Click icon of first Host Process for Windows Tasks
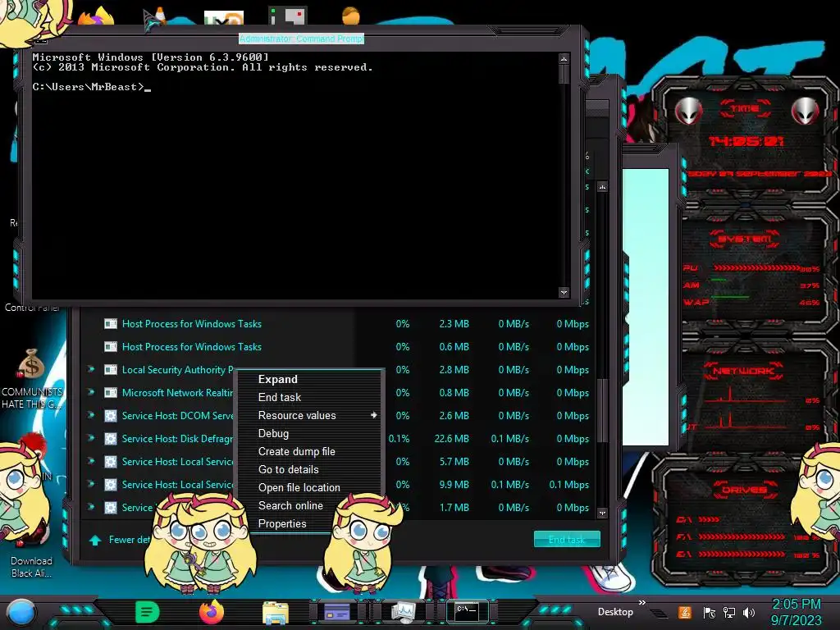 tap(111, 323)
